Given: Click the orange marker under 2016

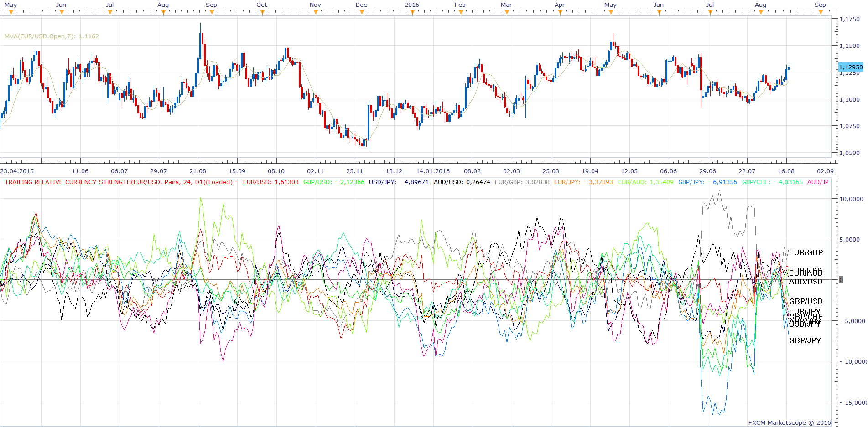Looking at the screenshot, I should (413, 13).
